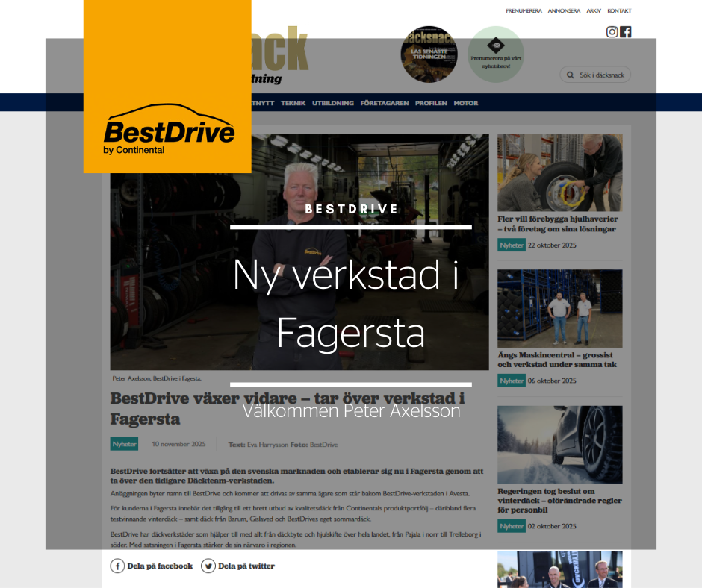Viewport: 702px width, 588px height.
Task: Open the ARKIV top link
Action: tap(594, 11)
